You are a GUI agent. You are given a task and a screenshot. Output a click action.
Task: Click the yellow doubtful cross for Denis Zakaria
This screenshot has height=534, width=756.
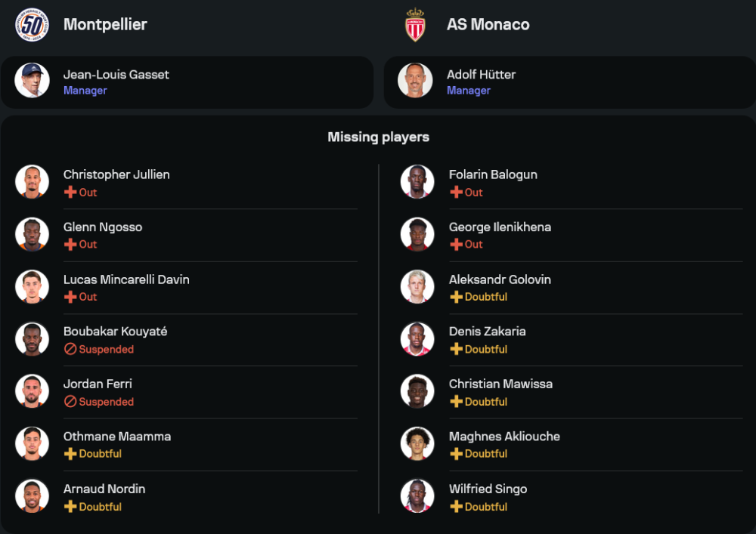[x=456, y=350]
